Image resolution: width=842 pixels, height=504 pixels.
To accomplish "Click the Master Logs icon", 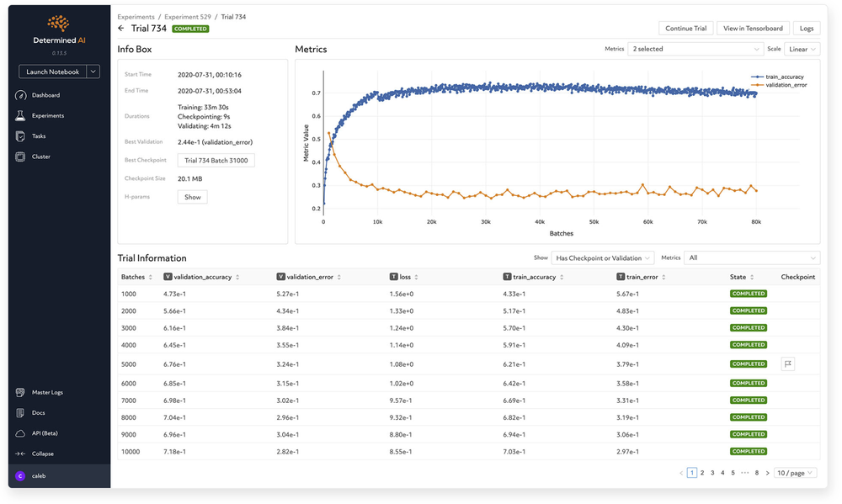I will pos(21,392).
